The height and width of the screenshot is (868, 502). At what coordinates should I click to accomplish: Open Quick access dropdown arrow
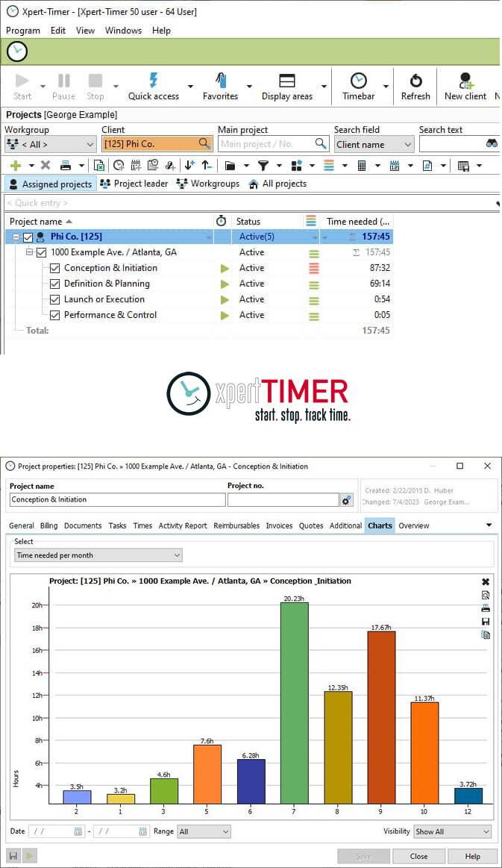[x=190, y=87]
